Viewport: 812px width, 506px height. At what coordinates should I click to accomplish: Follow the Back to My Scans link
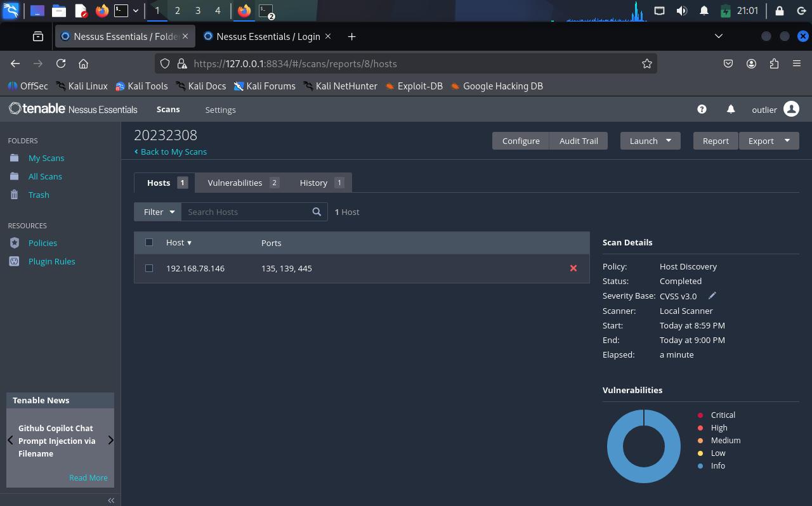[x=171, y=152]
